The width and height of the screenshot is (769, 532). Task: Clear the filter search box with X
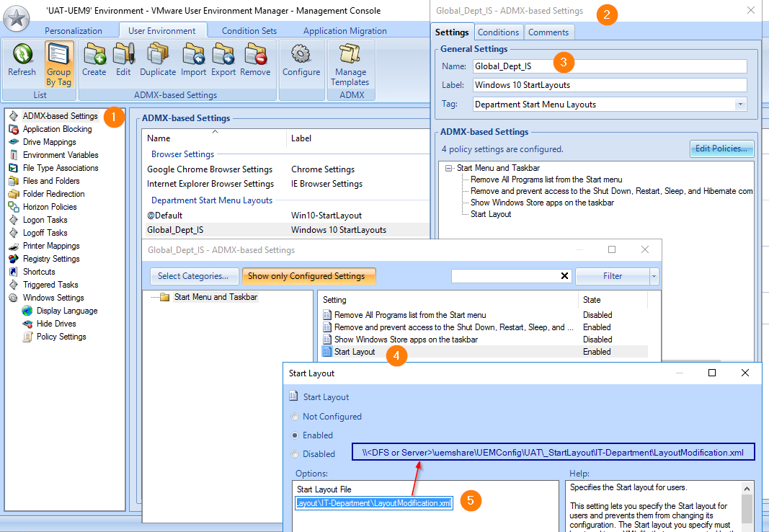tap(564, 276)
